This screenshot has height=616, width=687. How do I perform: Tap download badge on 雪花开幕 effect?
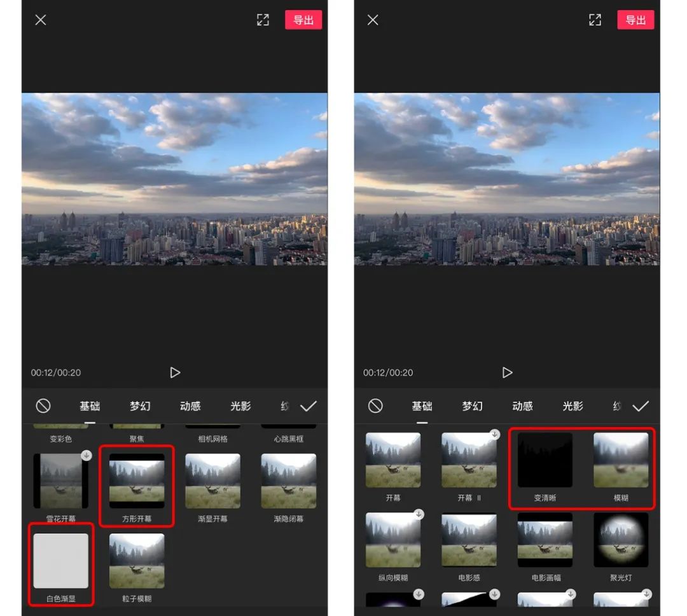[x=87, y=455]
